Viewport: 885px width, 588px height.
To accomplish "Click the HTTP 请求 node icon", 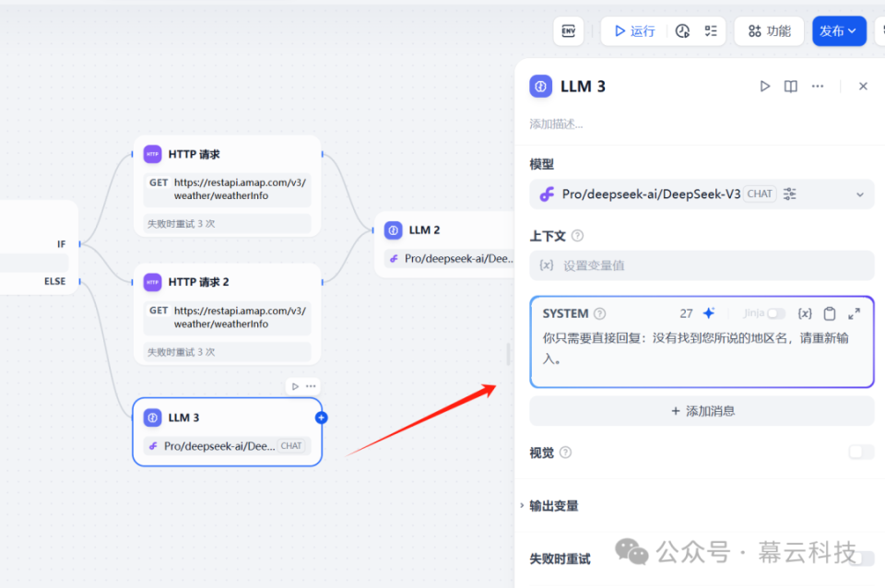I will (152, 154).
